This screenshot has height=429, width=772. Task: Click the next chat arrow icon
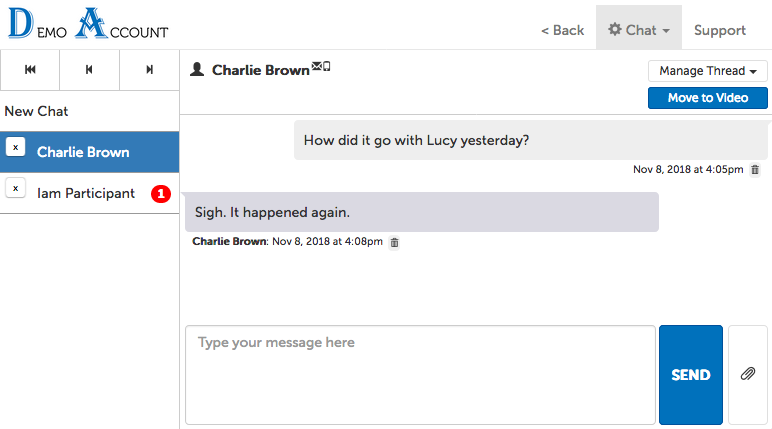pyautogui.click(x=149, y=70)
